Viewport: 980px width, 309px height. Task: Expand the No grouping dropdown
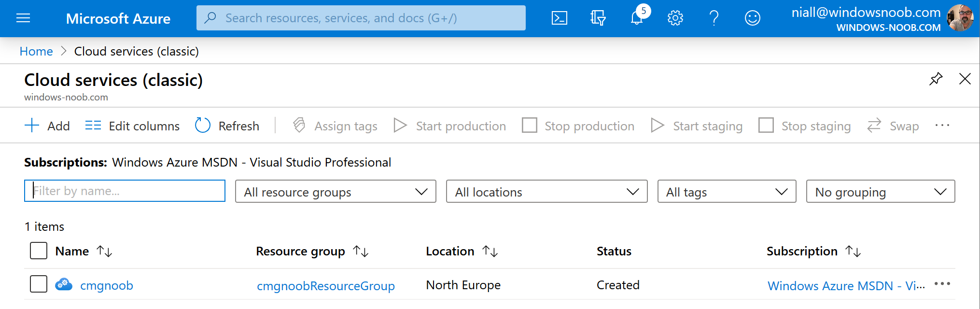click(881, 192)
